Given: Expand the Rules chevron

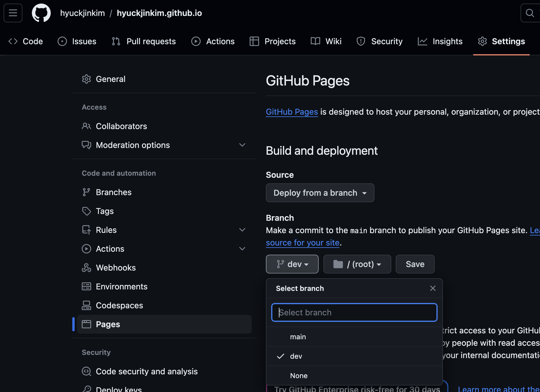Looking at the screenshot, I should pos(242,230).
